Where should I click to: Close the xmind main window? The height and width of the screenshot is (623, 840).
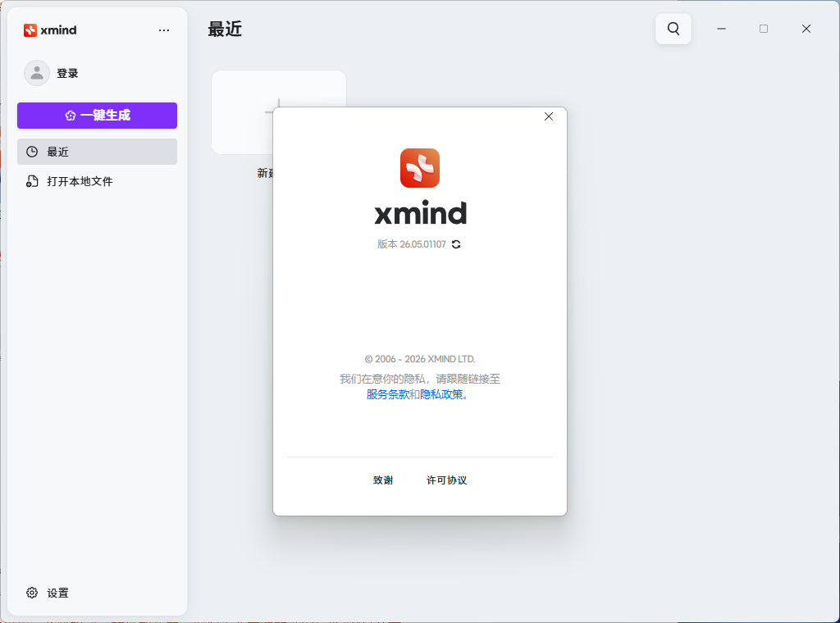806,29
